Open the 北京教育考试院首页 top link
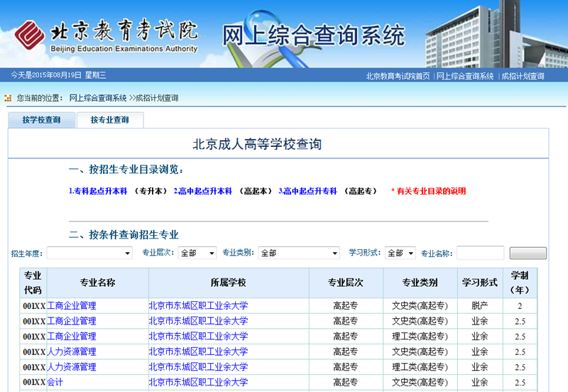 398,77
